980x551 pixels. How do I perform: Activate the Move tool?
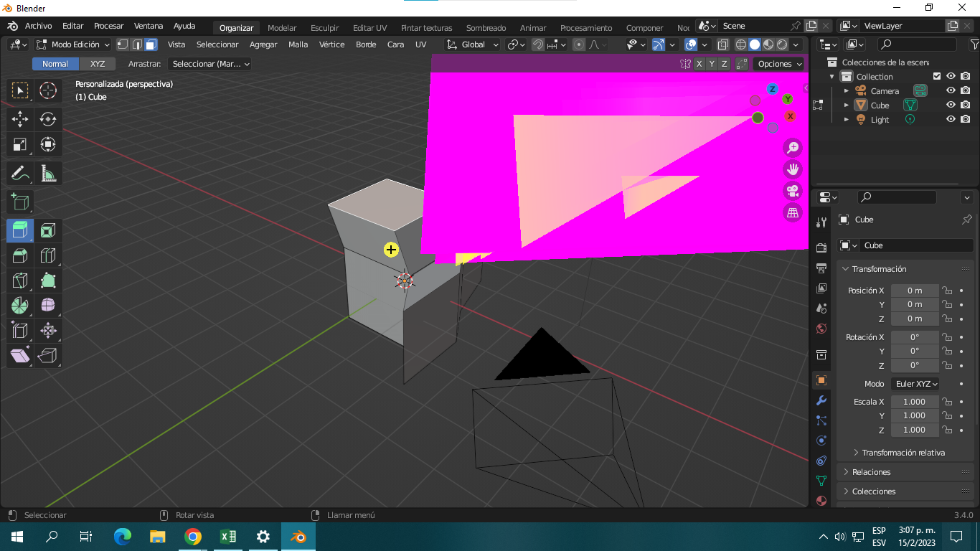pos(20,119)
